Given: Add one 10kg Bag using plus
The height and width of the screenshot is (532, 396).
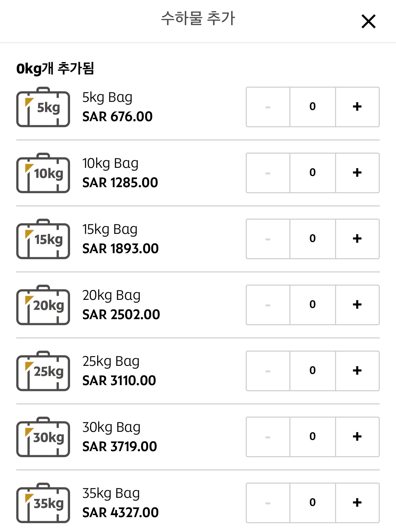Looking at the screenshot, I should [x=357, y=173].
